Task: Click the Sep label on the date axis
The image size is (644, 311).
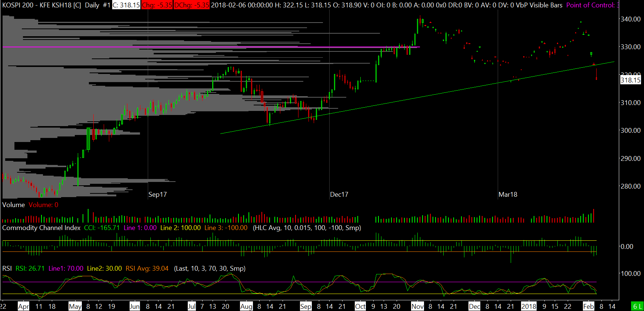Action: [306, 307]
